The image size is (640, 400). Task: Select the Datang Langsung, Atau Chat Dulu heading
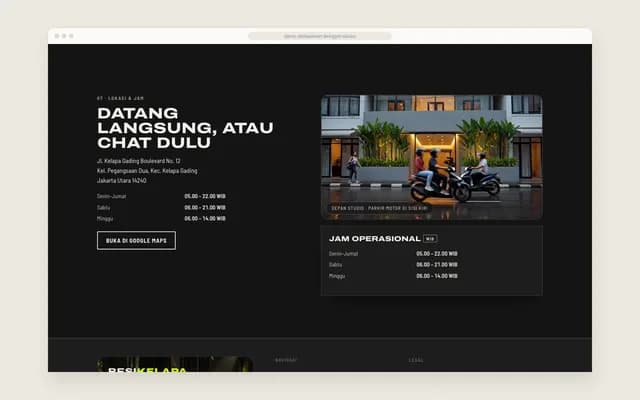[185, 128]
